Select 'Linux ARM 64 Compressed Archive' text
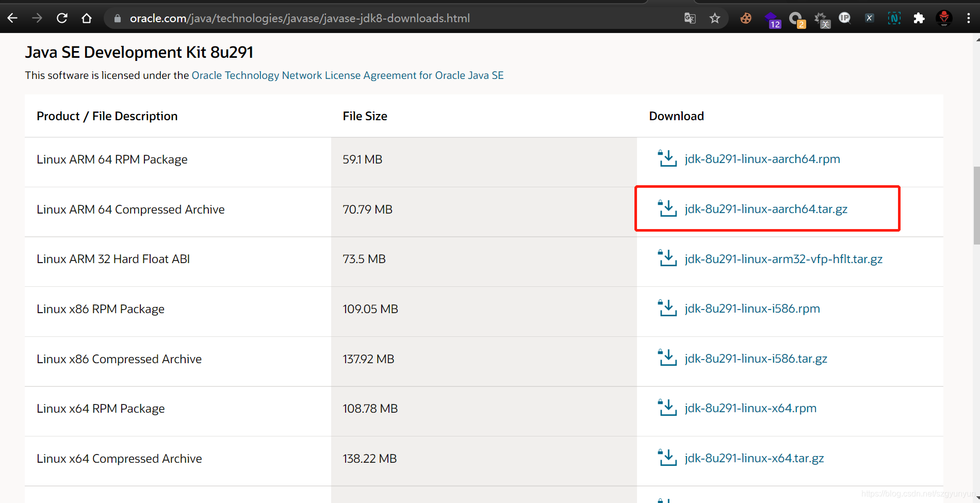The width and height of the screenshot is (980, 503). pos(130,209)
